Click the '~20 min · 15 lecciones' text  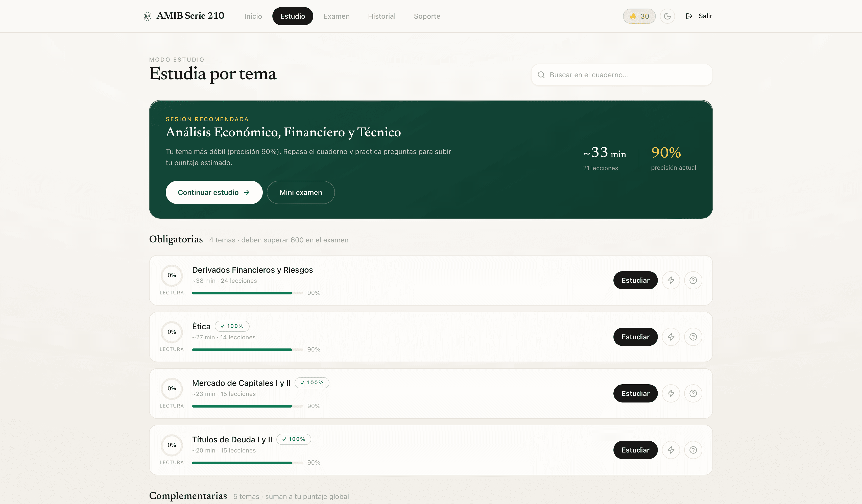click(224, 451)
